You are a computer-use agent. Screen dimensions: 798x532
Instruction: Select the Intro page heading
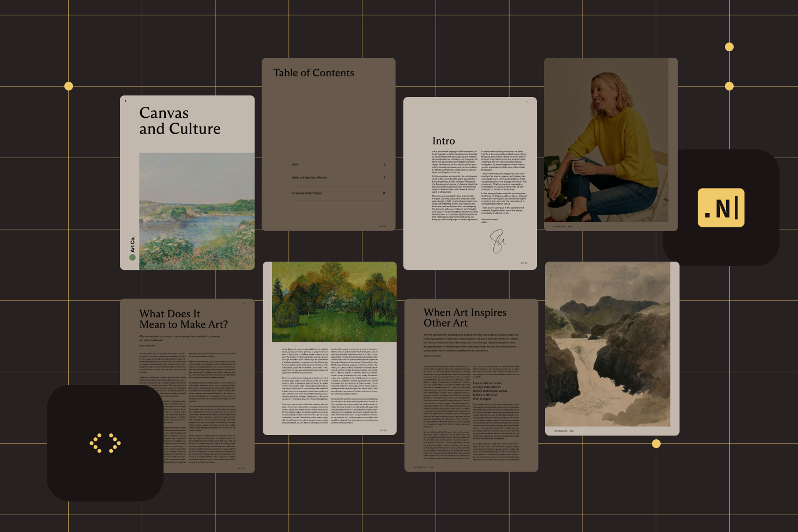pos(443,141)
